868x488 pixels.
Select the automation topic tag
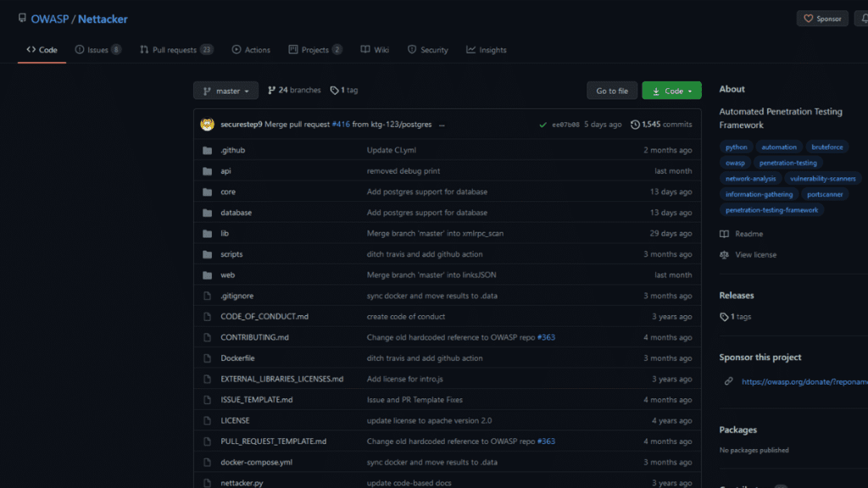[x=779, y=147]
